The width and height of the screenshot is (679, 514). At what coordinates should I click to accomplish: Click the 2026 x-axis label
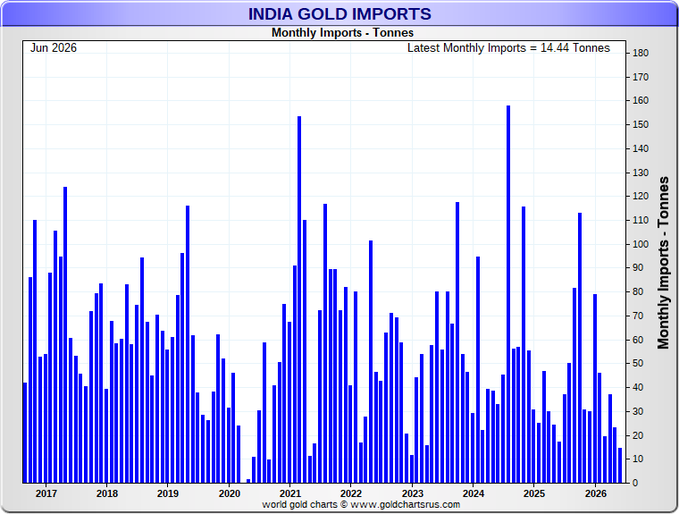[x=595, y=494]
